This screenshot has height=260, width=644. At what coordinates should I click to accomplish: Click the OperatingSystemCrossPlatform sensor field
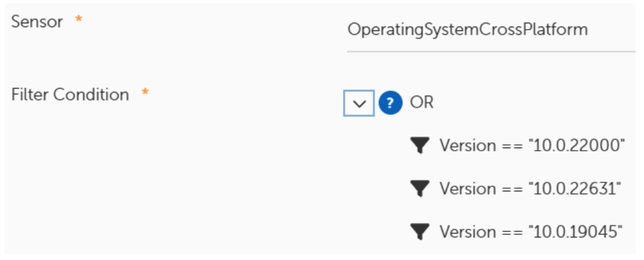467,30
